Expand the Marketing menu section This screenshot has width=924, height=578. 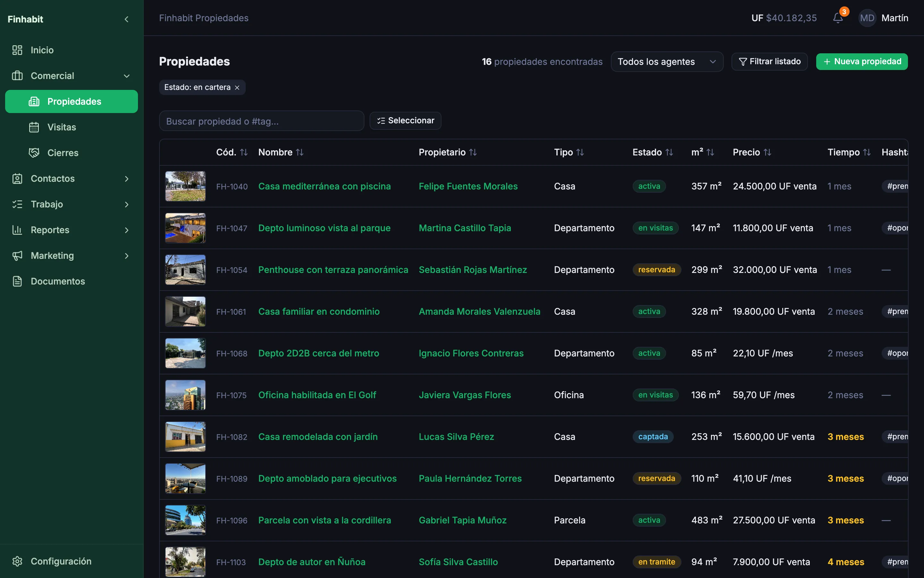(x=126, y=256)
